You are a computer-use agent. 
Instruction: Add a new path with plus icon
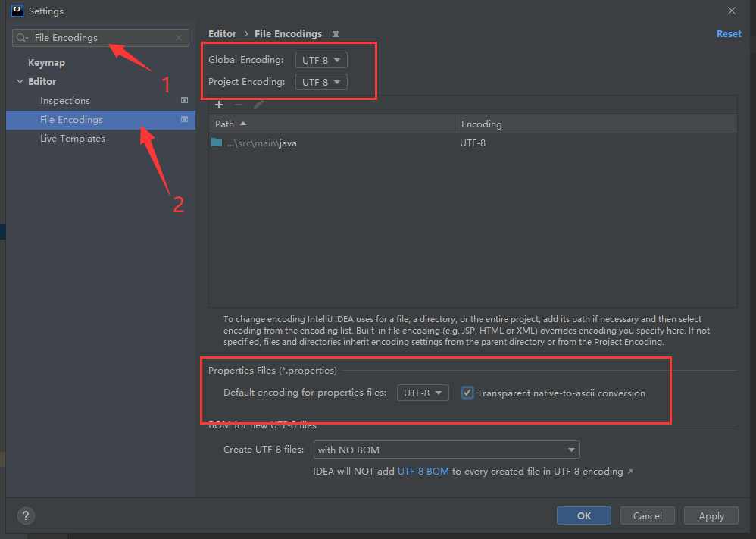(219, 105)
